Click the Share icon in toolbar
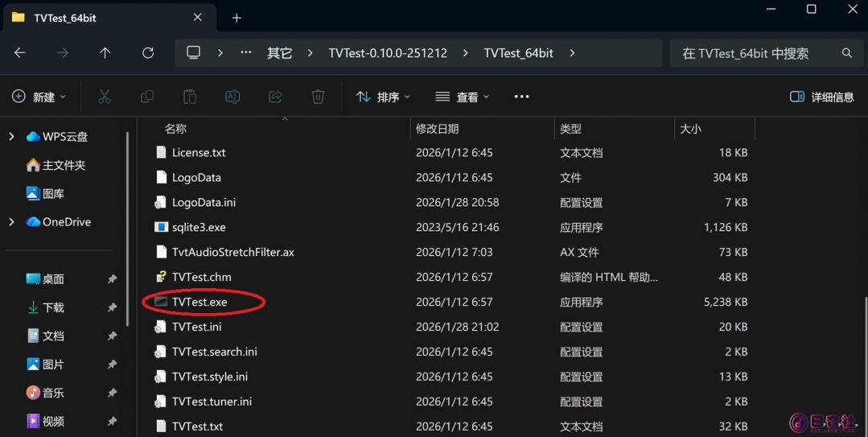This screenshot has height=437, width=868. coord(275,97)
